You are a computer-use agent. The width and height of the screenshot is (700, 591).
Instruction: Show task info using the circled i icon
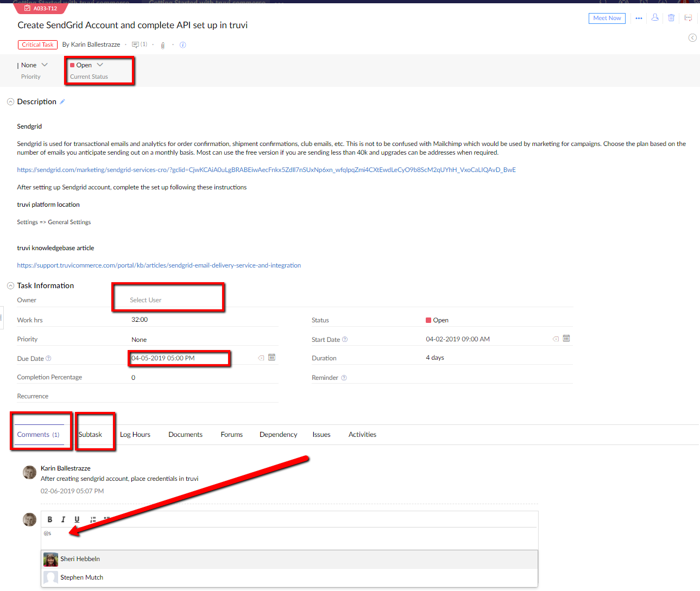tap(183, 45)
